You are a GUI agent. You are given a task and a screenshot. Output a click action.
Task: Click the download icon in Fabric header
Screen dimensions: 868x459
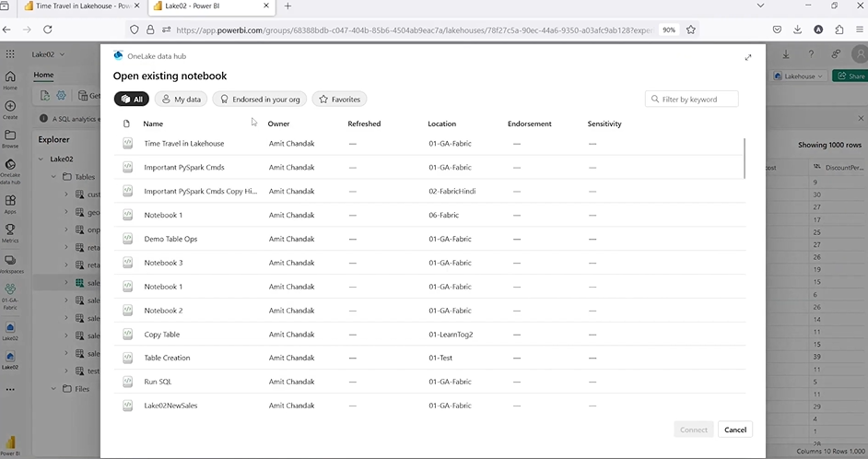point(786,53)
